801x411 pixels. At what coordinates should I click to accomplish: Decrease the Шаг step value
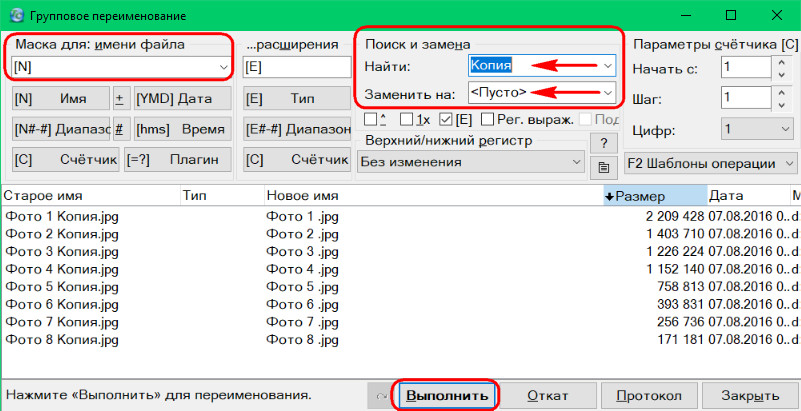781,105
